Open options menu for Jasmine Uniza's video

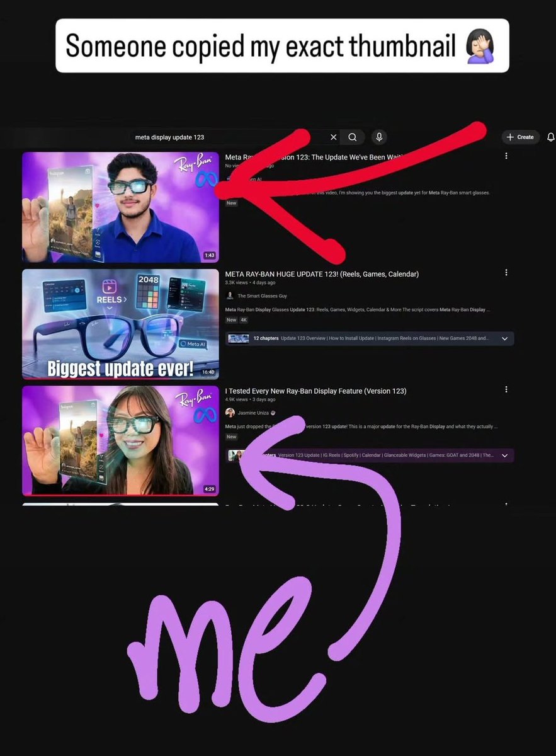(x=506, y=389)
